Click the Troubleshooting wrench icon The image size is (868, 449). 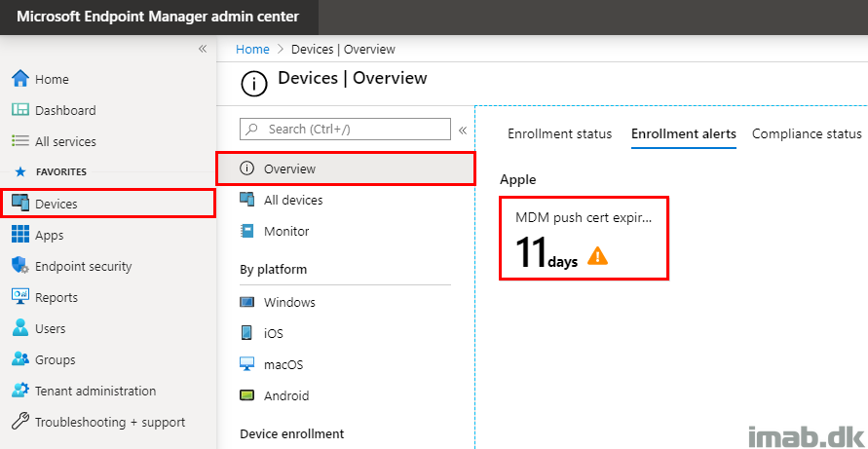(19, 422)
